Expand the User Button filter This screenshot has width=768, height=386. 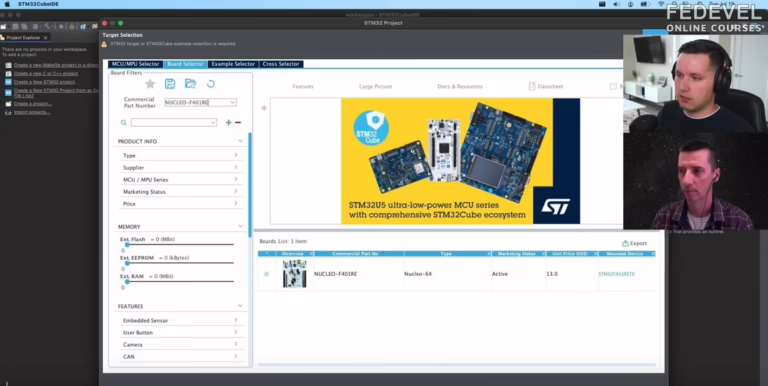(236, 332)
